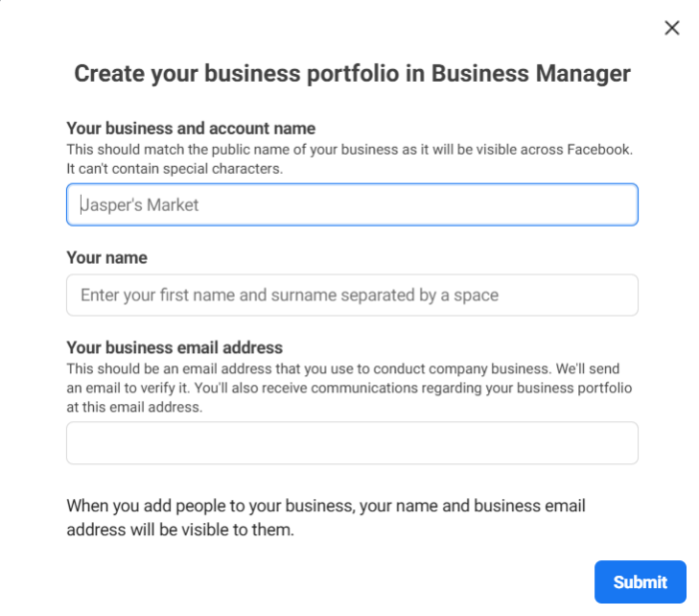699x616 pixels.
Task: Focus the Jasper's Market name field
Action: 351,205
